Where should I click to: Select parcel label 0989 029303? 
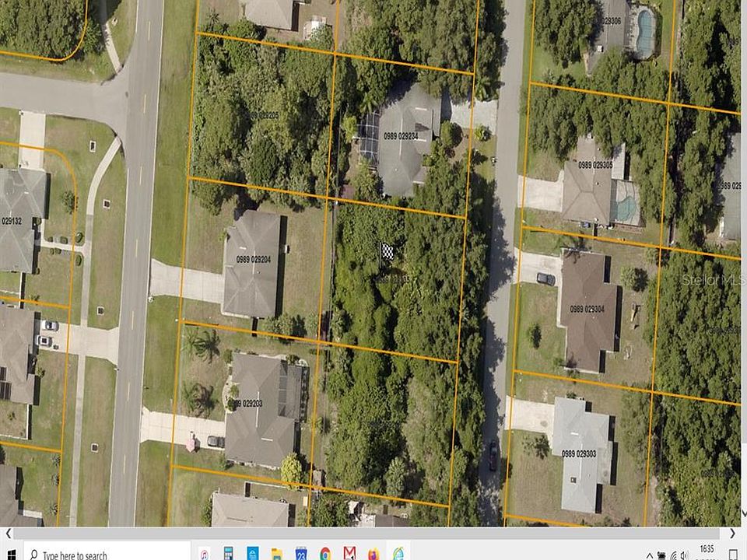click(579, 453)
